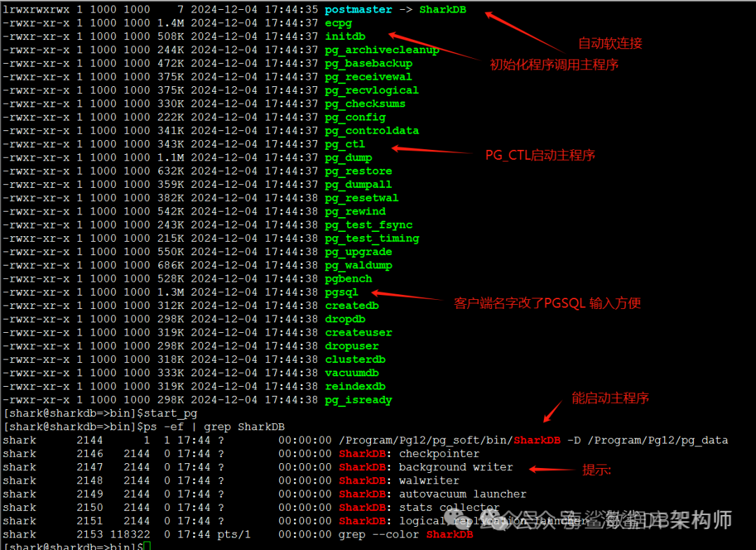Image resolution: width=756 pixels, height=550 pixels.
Task: Select the pg_ctl binary filename
Action: [344, 144]
